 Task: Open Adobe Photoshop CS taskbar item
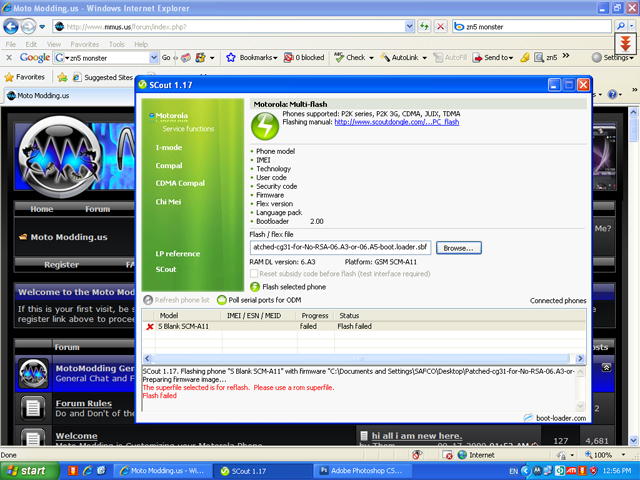click(361, 471)
